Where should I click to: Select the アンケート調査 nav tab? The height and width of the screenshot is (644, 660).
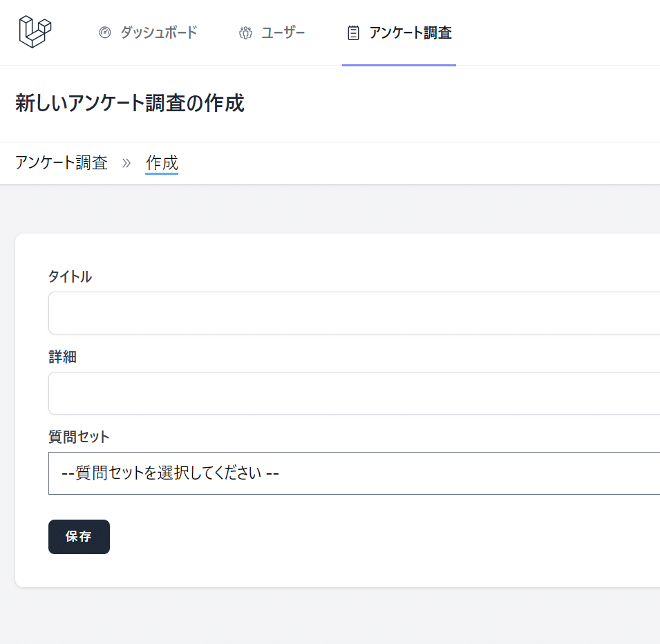point(399,32)
